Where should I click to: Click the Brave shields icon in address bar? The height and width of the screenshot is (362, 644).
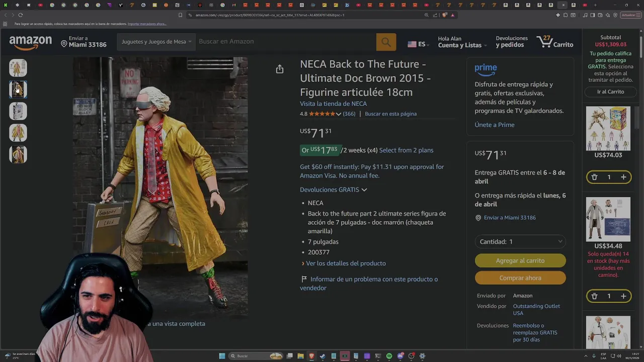pyautogui.click(x=445, y=15)
